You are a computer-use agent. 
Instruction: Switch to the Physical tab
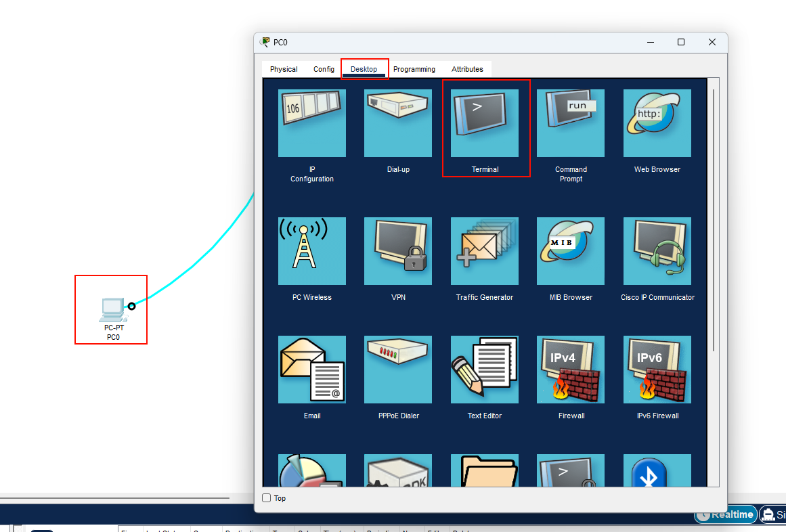click(x=284, y=69)
